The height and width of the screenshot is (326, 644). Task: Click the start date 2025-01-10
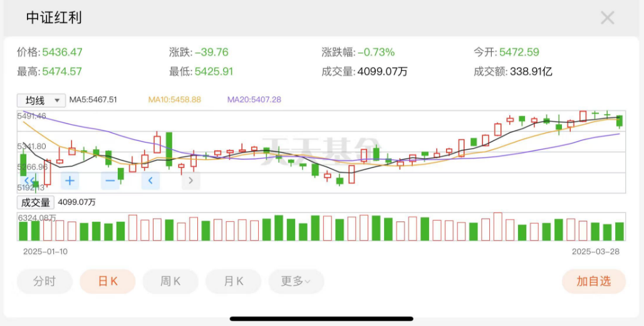point(45,251)
